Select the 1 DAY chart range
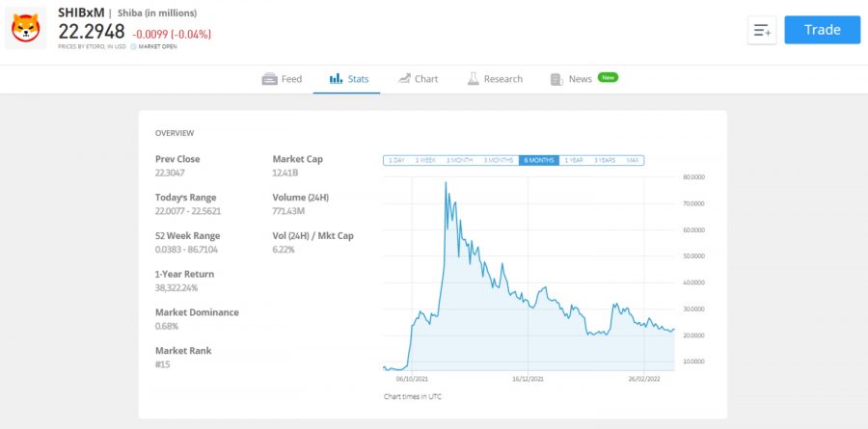The height and width of the screenshot is (429, 868). click(x=396, y=161)
